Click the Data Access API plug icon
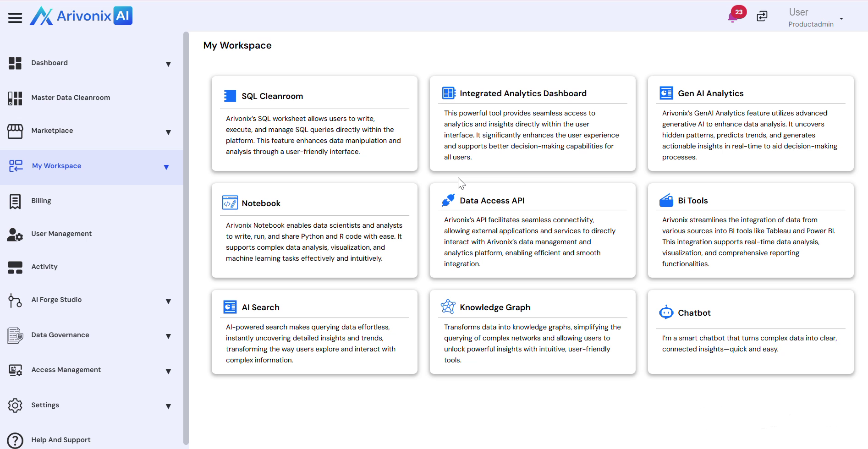The image size is (868, 449). tap(448, 200)
